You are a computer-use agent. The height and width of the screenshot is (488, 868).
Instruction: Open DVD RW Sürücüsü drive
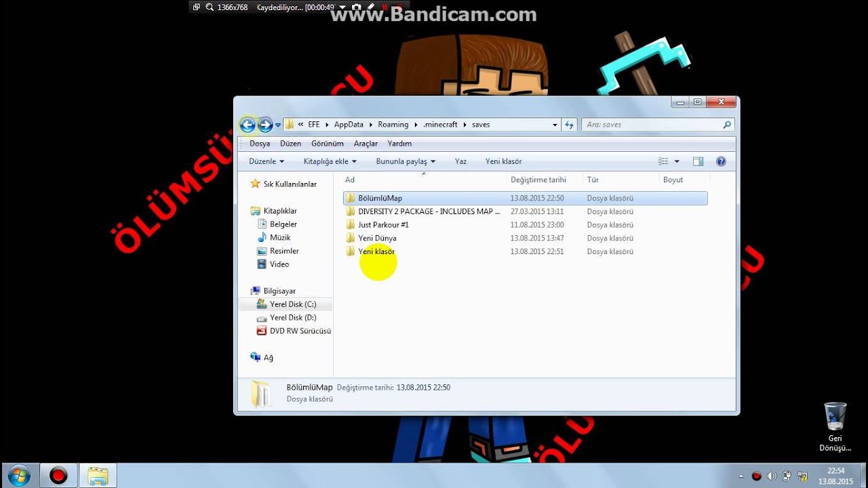coord(300,331)
